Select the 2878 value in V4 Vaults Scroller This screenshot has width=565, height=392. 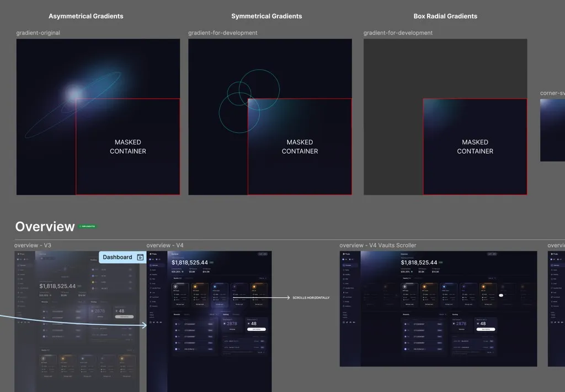pos(461,324)
